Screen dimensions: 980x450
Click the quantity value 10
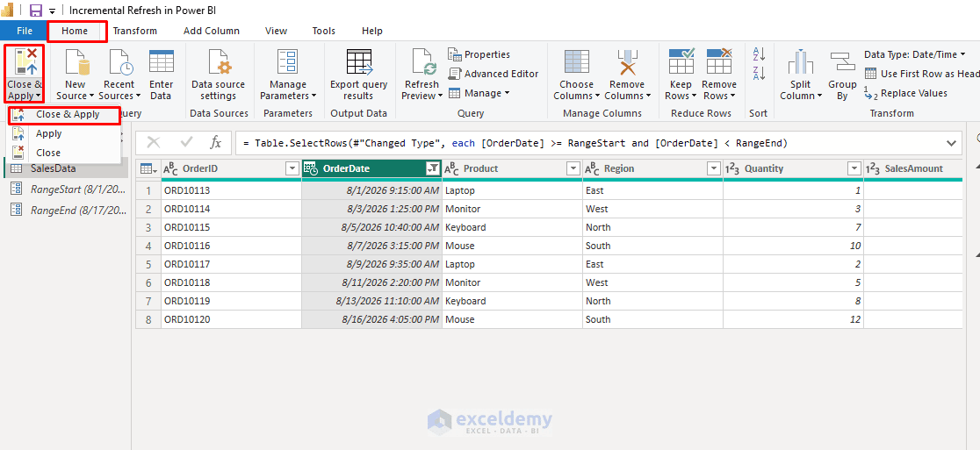(x=794, y=246)
